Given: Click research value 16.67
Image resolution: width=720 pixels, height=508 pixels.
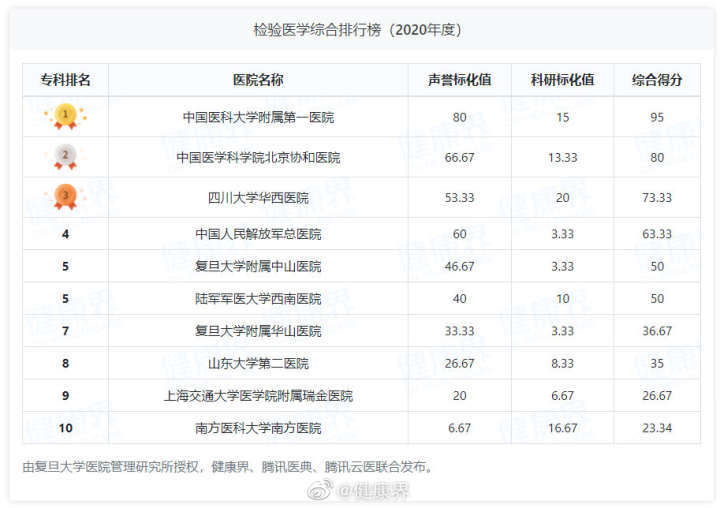Looking at the screenshot, I should (562, 428).
